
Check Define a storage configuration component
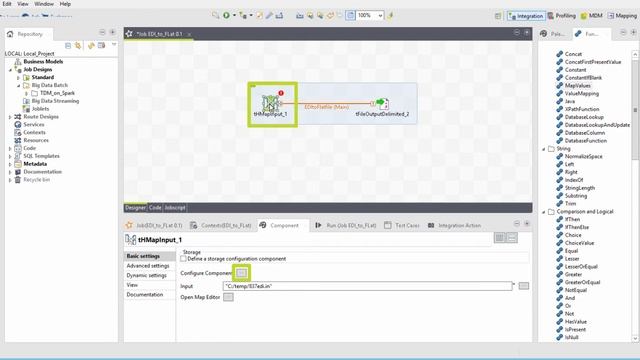(183, 259)
